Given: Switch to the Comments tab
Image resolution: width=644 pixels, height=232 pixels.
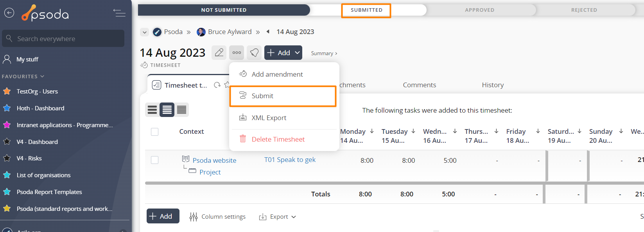Looking at the screenshot, I should click(x=419, y=85).
